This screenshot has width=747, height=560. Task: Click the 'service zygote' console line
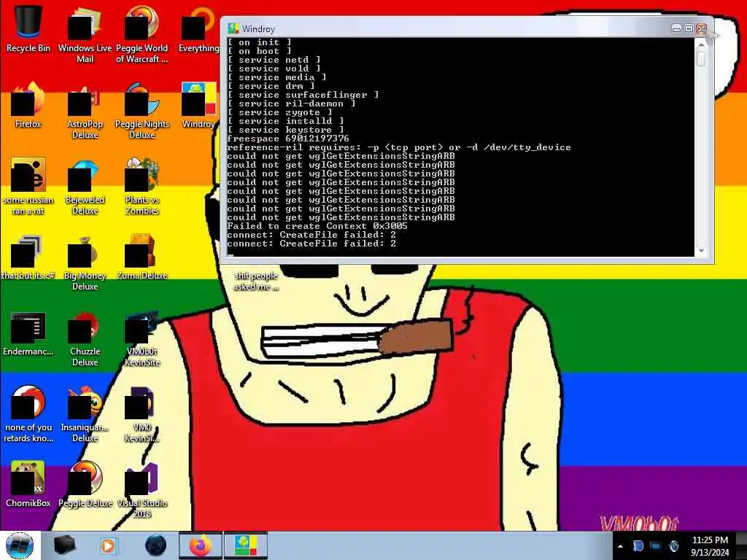coord(279,112)
